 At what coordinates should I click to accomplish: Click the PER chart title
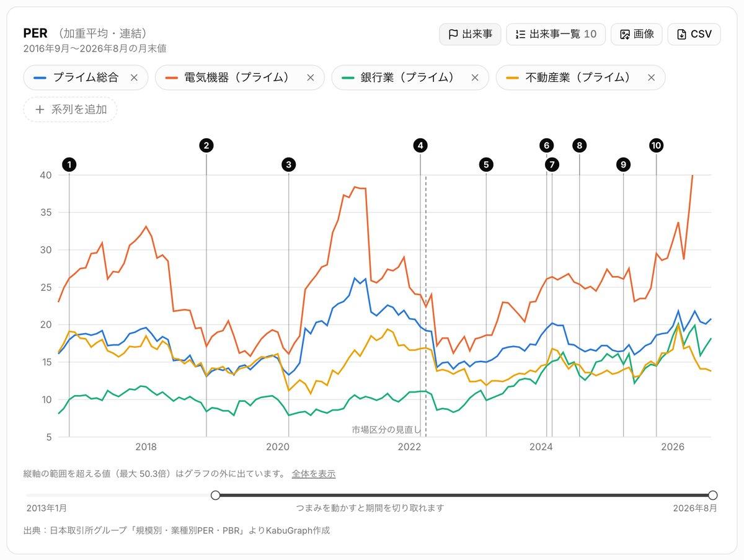[35, 33]
